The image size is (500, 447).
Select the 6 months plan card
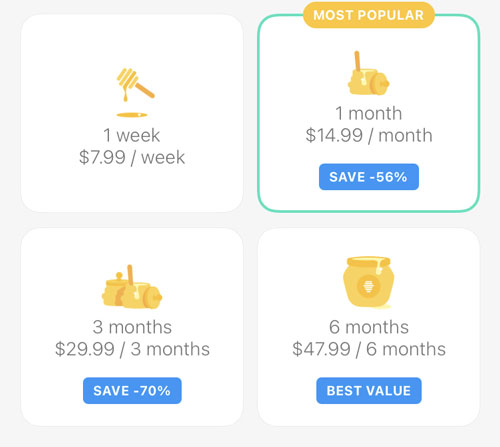369,327
